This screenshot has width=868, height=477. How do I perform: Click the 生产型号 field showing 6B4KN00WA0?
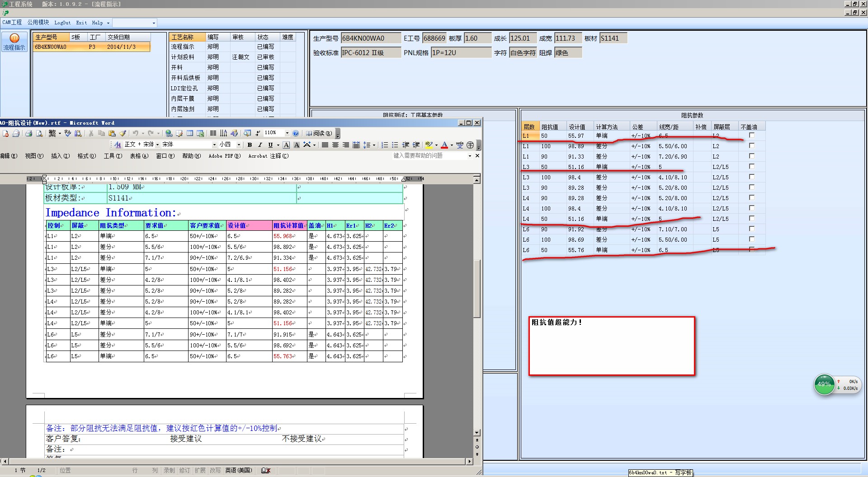pyautogui.click(x=371, y=38)
